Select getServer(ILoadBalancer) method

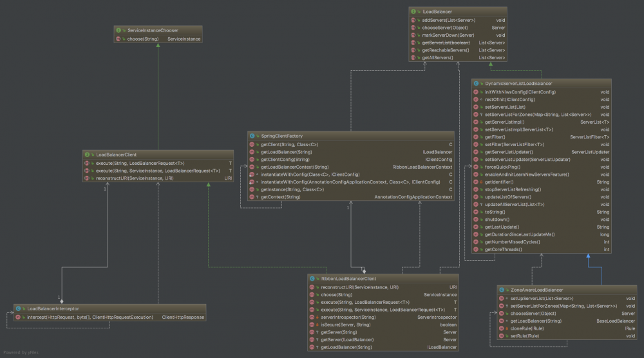click(383, 339)
